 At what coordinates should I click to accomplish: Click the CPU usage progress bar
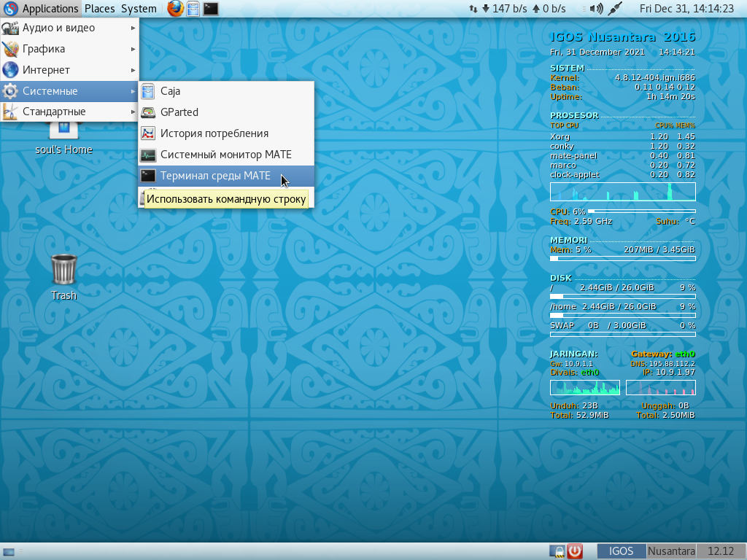click(x=642, y=211)
